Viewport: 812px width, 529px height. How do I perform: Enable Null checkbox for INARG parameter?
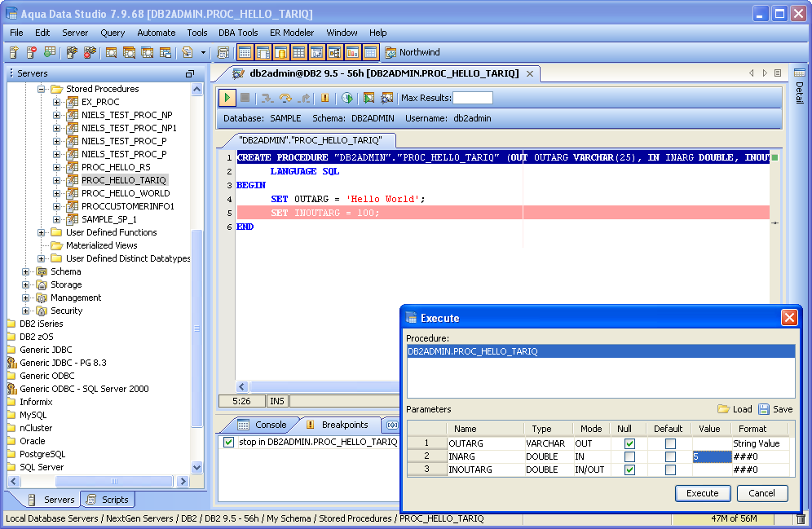629,456
